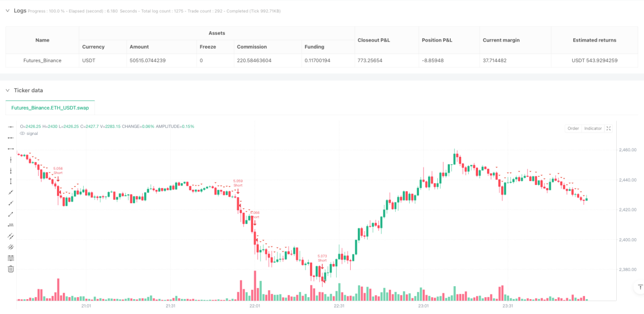Click the scroll-to-latest arrow on chart edge
The image size is (644, 314).
639,287
